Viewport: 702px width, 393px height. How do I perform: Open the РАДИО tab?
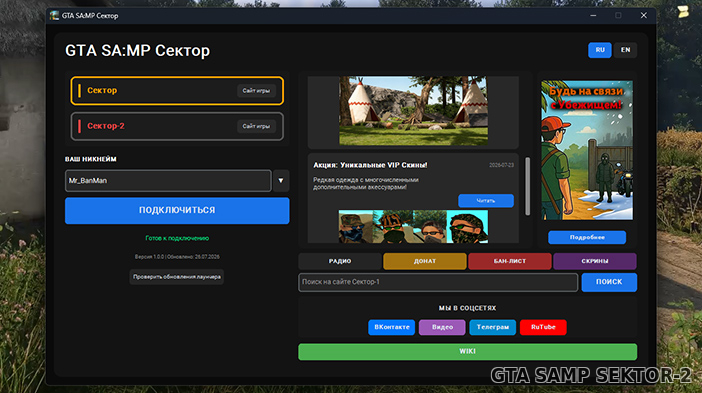coord(340,261)
